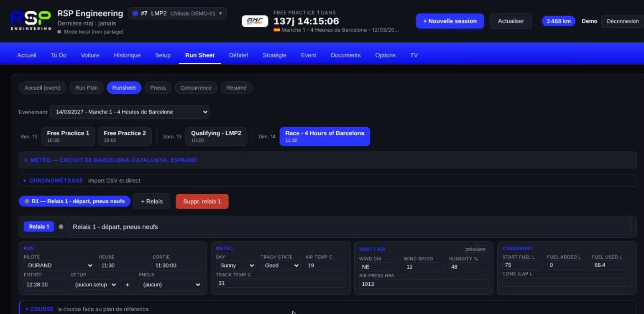Open the Event menu

[309, 55]
